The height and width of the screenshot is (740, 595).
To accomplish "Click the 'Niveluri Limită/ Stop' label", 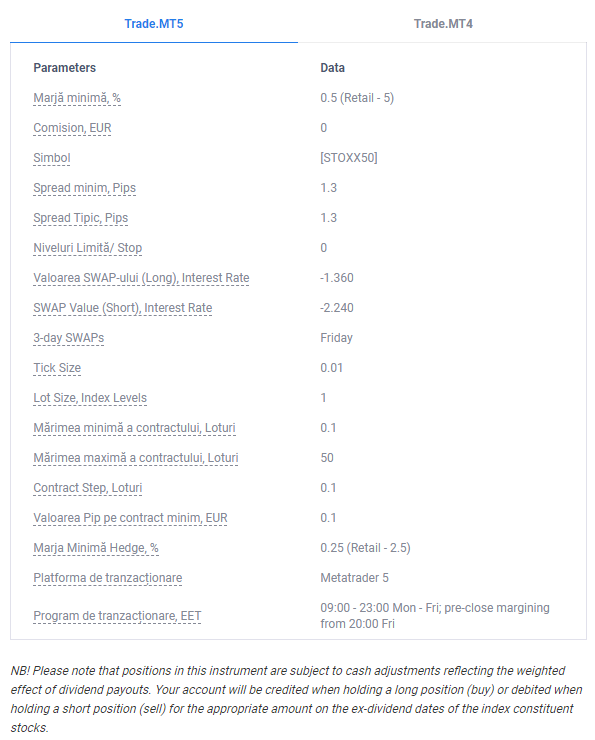I will tap(87, 248).
